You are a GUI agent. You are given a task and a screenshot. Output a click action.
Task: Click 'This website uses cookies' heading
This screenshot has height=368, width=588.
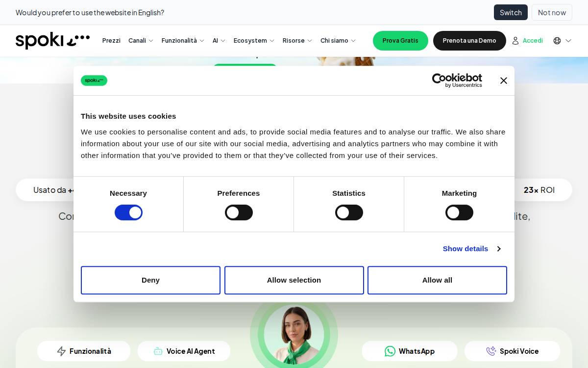pos(128,116)
